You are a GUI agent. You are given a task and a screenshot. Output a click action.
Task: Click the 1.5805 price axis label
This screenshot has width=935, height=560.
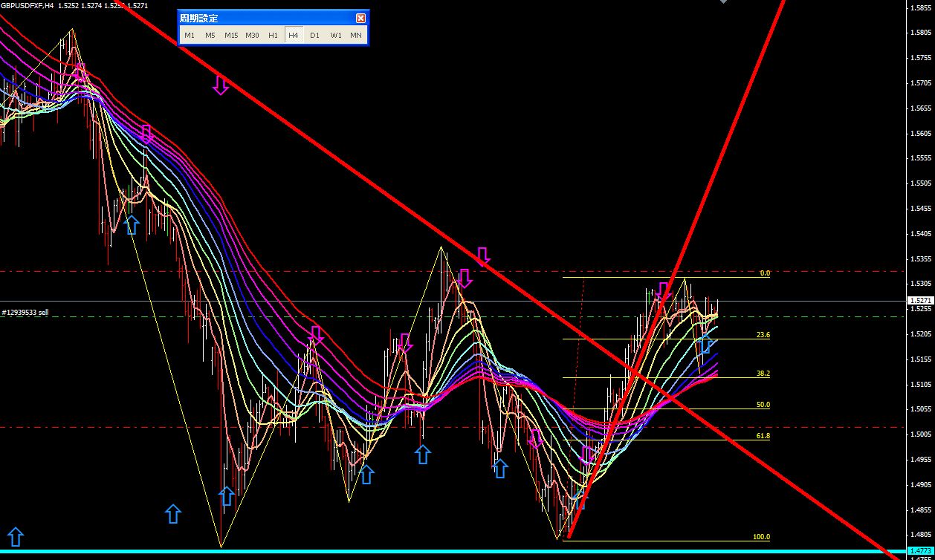920,33
